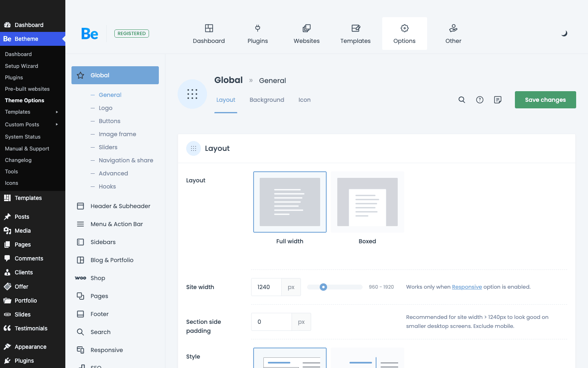
Task: Select the Options top navigation item
Action: point(405,34)
